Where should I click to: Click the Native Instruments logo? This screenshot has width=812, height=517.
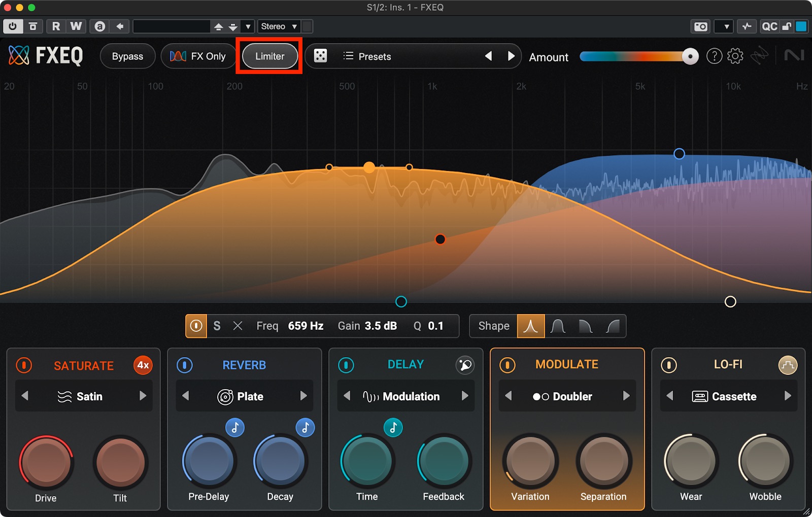pyautogui.click(x=794, y=55)
